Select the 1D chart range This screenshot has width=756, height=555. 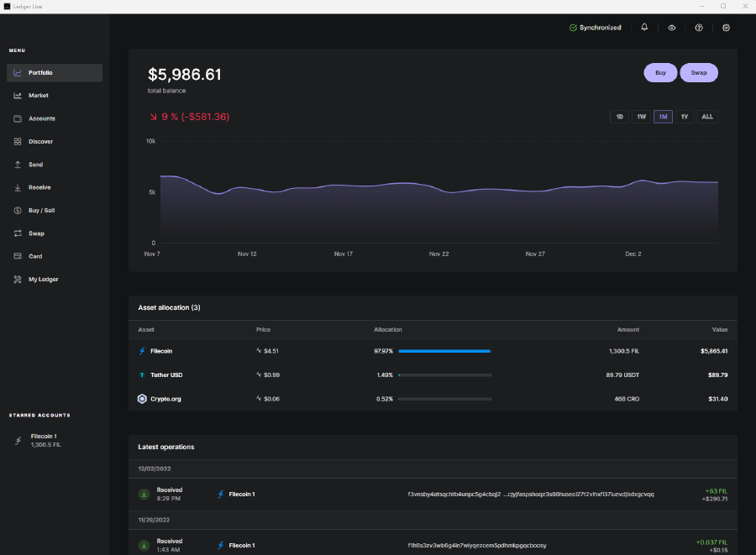coord(620,117)
